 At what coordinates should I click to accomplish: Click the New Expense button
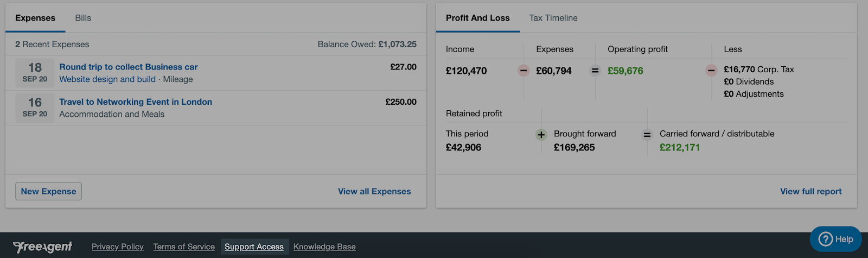tap(48, 191)
